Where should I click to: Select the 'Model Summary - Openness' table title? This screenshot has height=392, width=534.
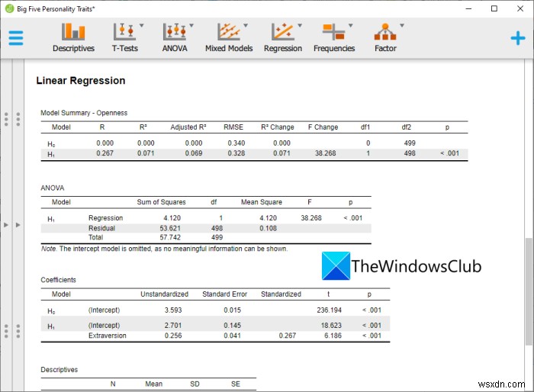(x=84, y=113)
